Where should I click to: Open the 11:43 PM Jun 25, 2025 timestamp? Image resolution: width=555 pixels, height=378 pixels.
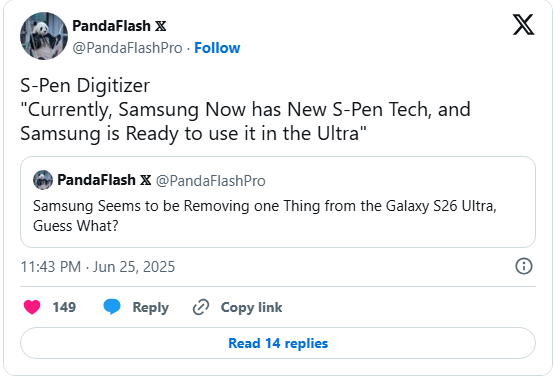(x=98, y=267)
